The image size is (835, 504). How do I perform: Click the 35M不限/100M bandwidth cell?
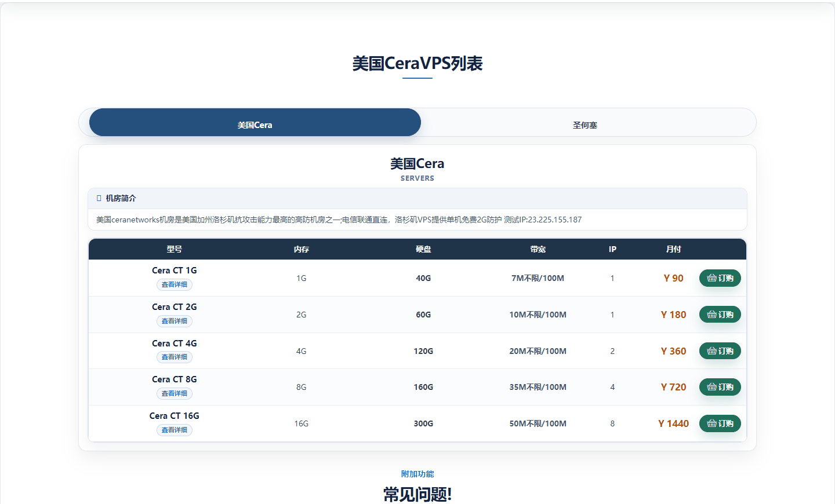pyautogui.click(x=538, y=387)
